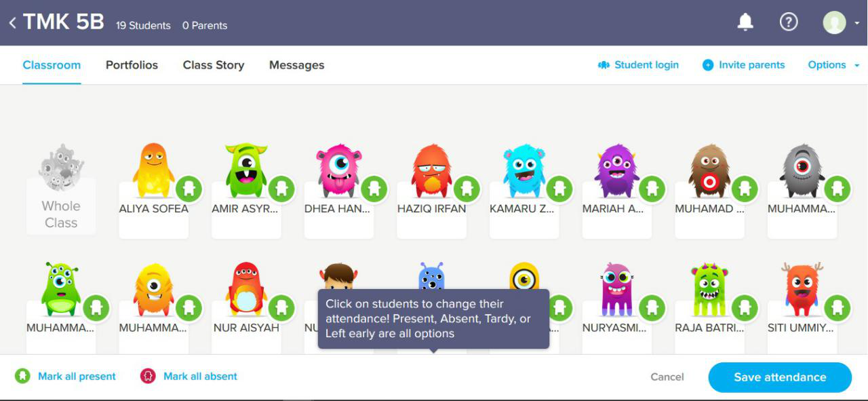Viewport: 868px width, 401px height.
Task: Expand the Options dropdown
Action: (x=833, y=65)
